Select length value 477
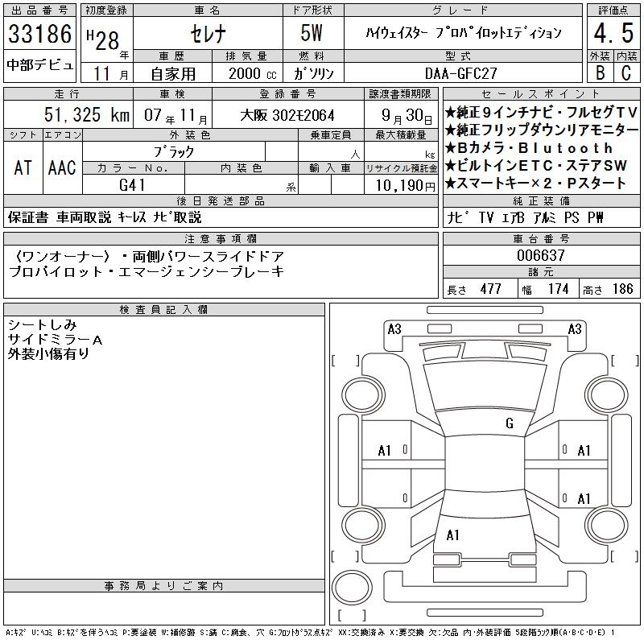This screenshot has height=644, width=644. (490, 289)
